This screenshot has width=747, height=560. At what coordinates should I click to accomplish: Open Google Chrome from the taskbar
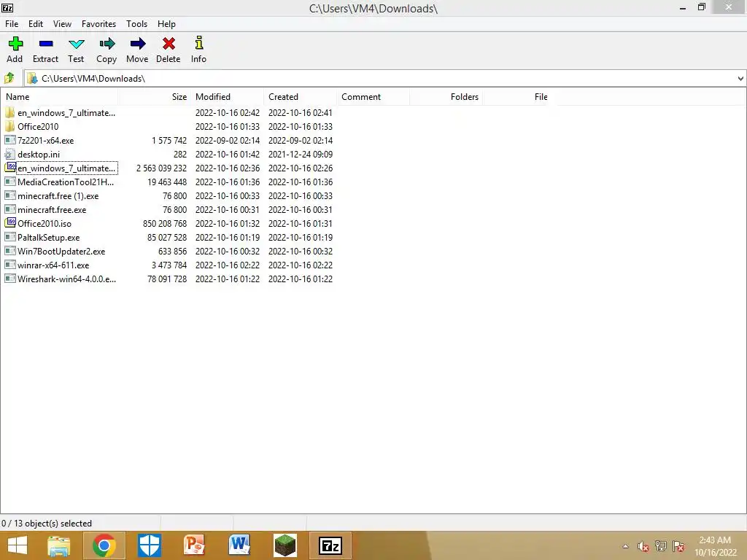(x=104, y=545)
